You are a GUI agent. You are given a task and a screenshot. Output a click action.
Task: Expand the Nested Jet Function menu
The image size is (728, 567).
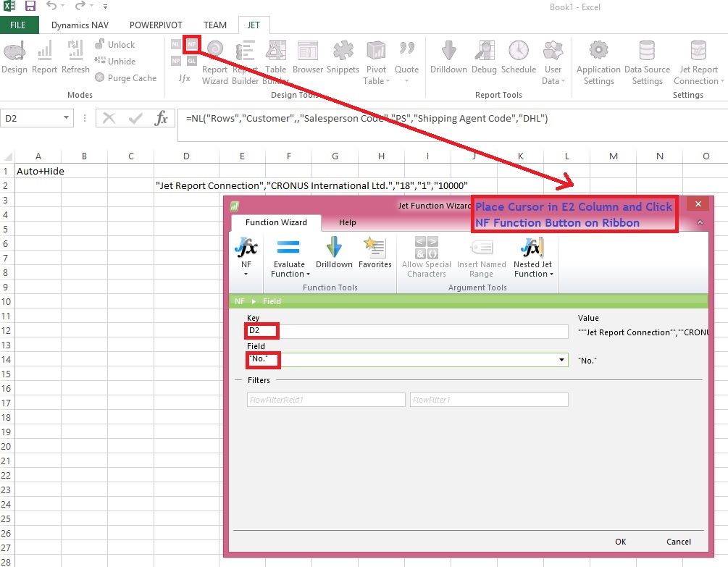[x=532, y=258]
